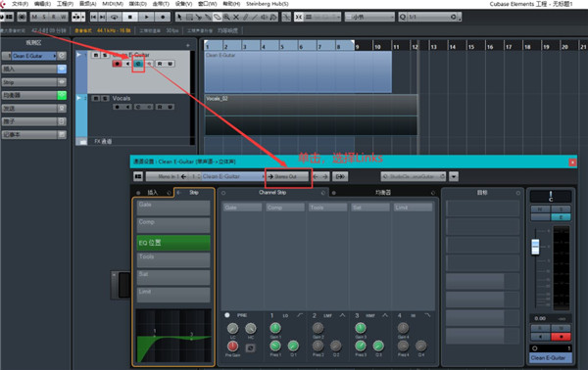Open the MIDI(M) menu
588x370 pixels.
(x=113, y=4)
